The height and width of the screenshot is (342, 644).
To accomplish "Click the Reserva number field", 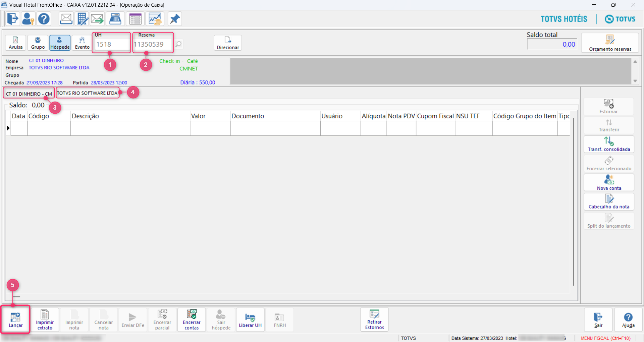I will 153,44.
